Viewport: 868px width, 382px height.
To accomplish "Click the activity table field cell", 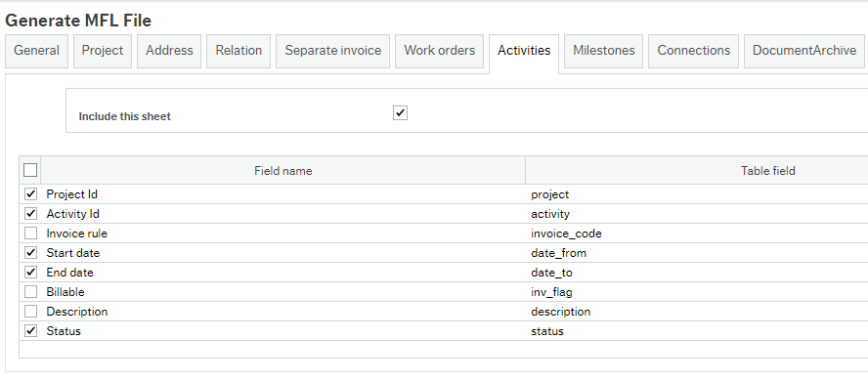I will 550,214.
